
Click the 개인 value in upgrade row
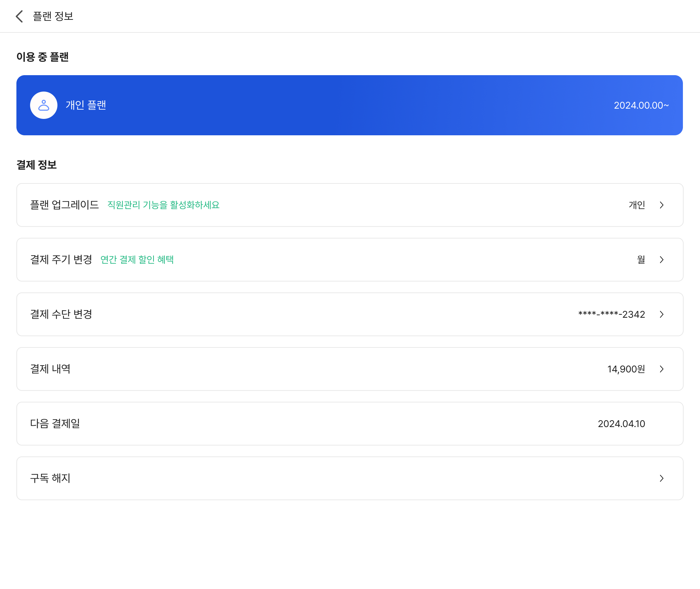pos(637,205)
